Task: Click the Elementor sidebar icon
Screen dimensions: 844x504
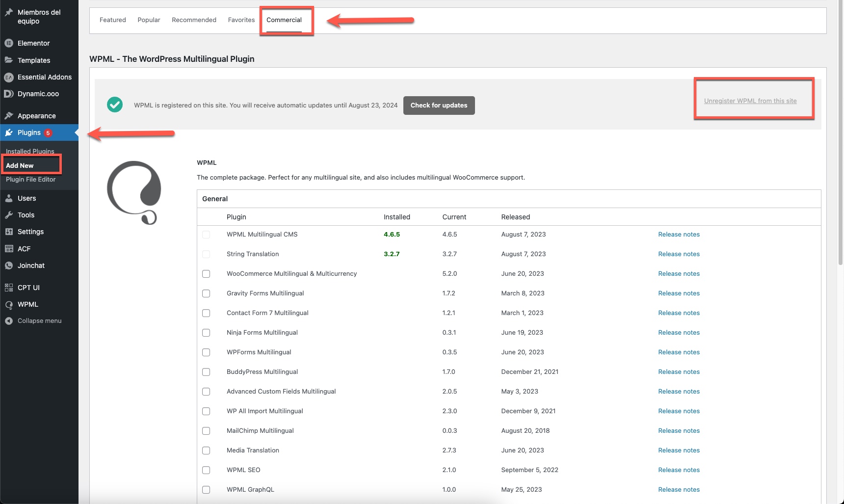Action: (x=8, y=43)
